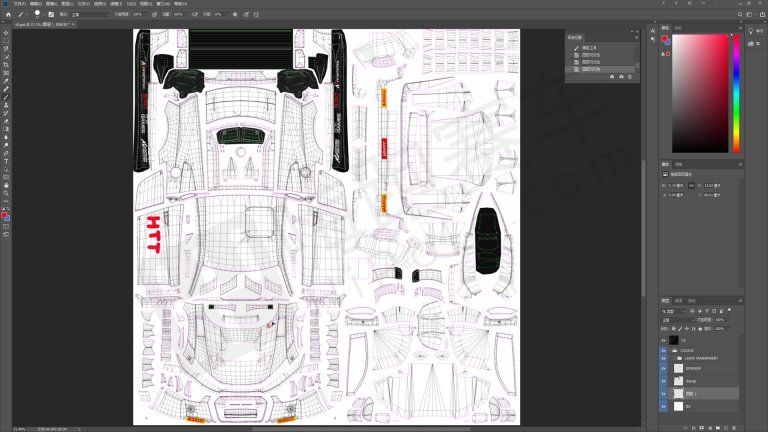Screen dimensions: 768x432
Task: Select the Zoom tool in toolbar
Action: pyautogui.click(x=6, y=193)
